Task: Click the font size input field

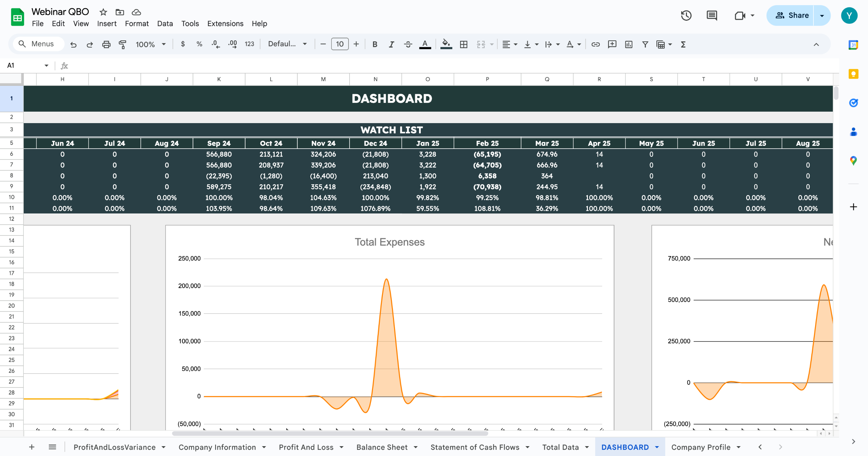Action: tap(339, 44)
